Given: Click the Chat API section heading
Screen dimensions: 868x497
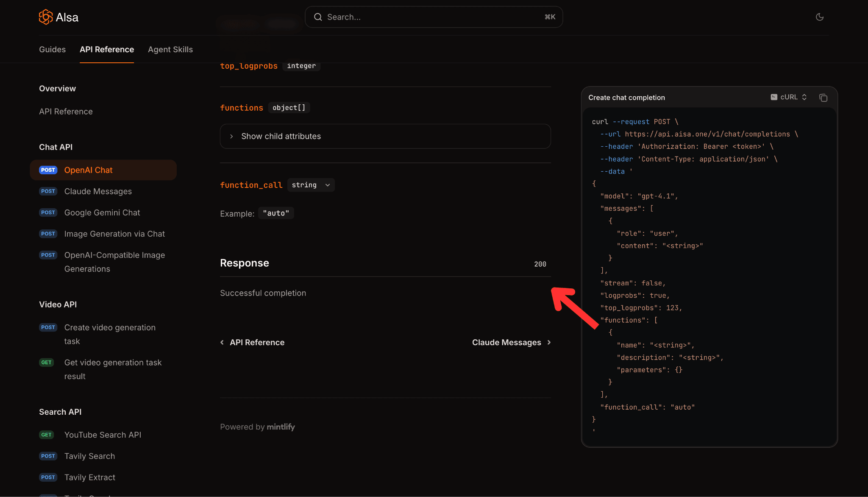Looking at the screenshot, I should point(56,147).
